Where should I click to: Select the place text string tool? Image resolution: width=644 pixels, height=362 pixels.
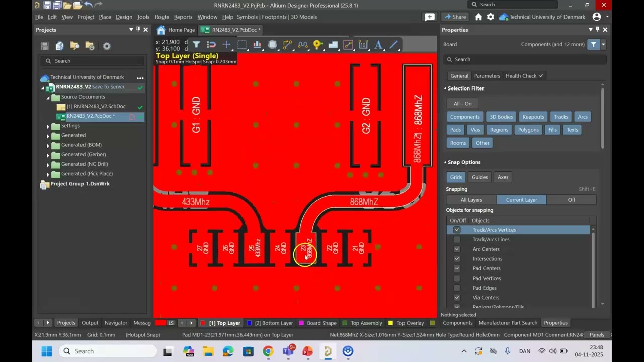378,45
